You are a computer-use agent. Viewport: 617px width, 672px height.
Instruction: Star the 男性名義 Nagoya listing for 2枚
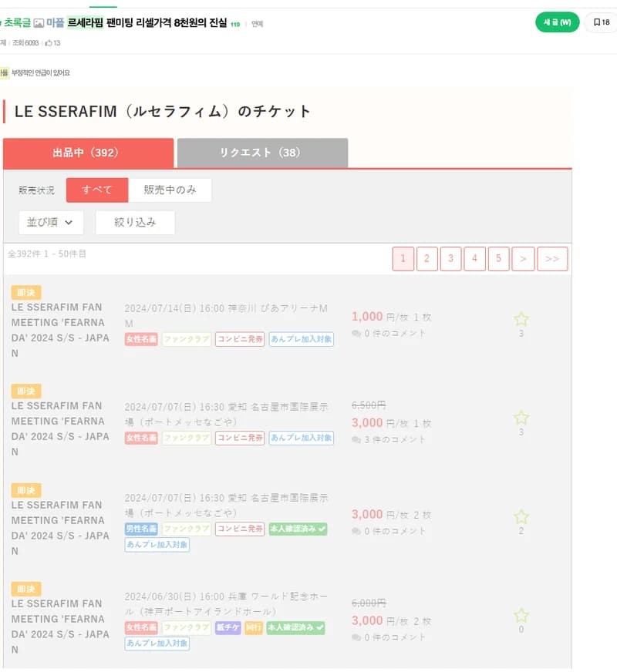coord(521,516)
